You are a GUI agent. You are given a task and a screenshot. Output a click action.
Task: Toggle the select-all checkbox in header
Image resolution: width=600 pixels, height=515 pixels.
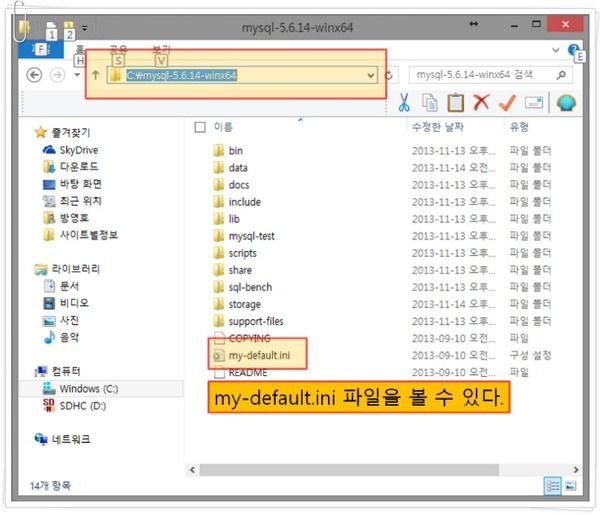coord(200,127)
